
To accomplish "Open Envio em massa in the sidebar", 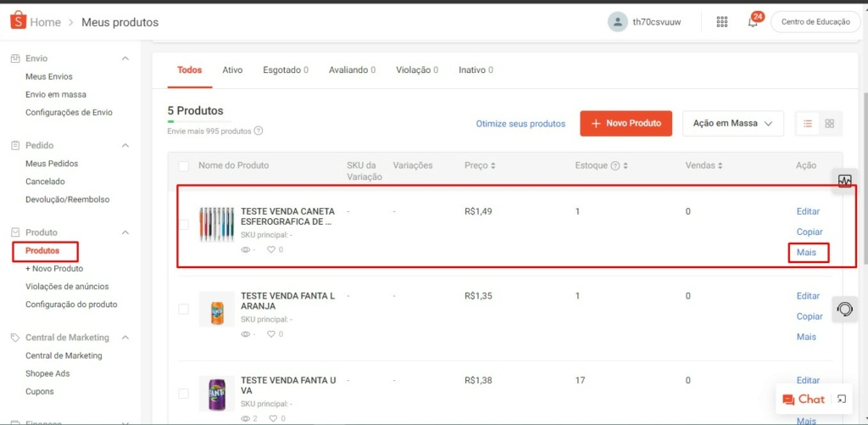I will (x=56, y=94).
